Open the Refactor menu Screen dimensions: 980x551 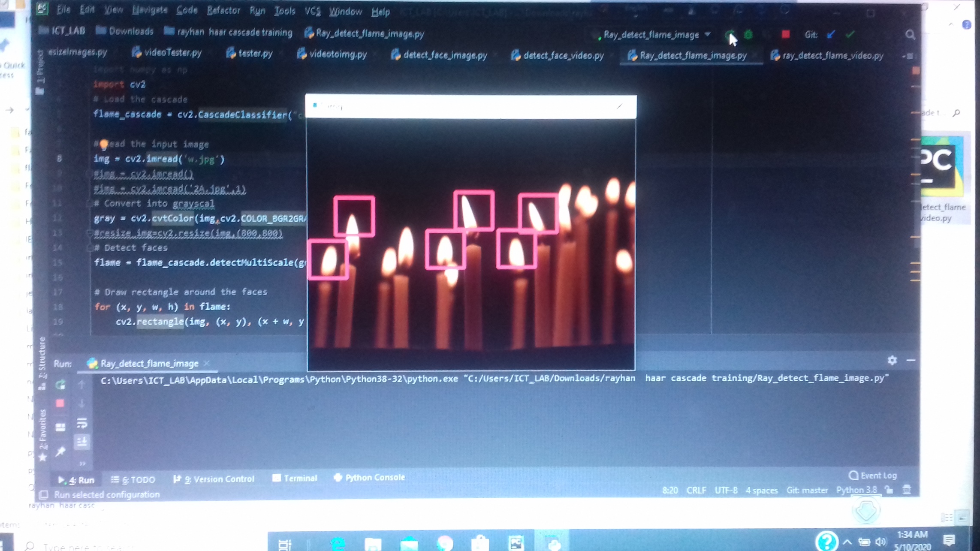[x=223, y=11]
